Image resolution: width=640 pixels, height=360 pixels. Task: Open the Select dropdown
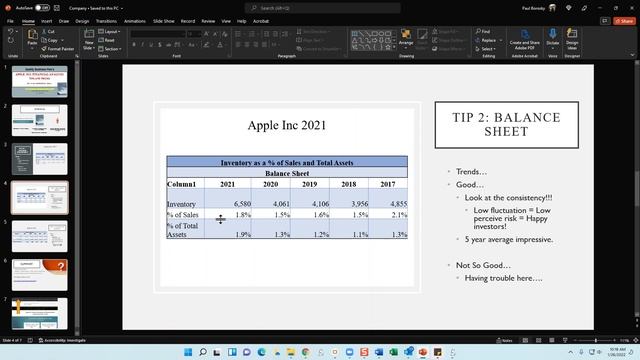tap(485, 49)
